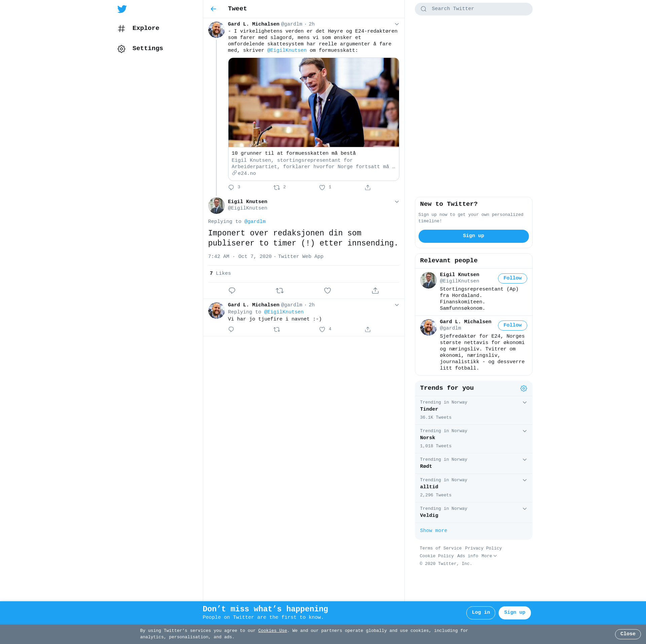The height and width of the screenshot is (644, 646).
Task: Click tweet timestamp 7:42 AM Oct 7
Action: [240, 257]
